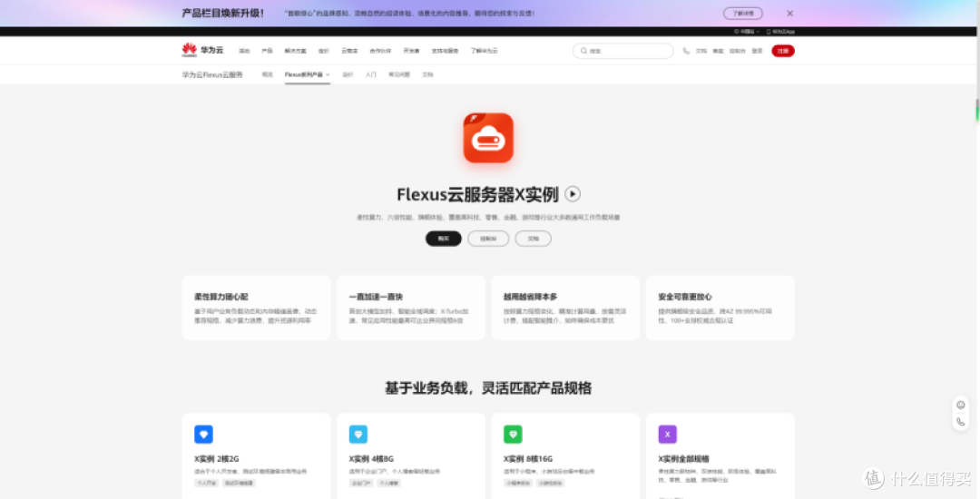This screenshot has width=980, height=499.
Task: Click the green X实例 8核16G icon
Action: (x=513, y=434)
